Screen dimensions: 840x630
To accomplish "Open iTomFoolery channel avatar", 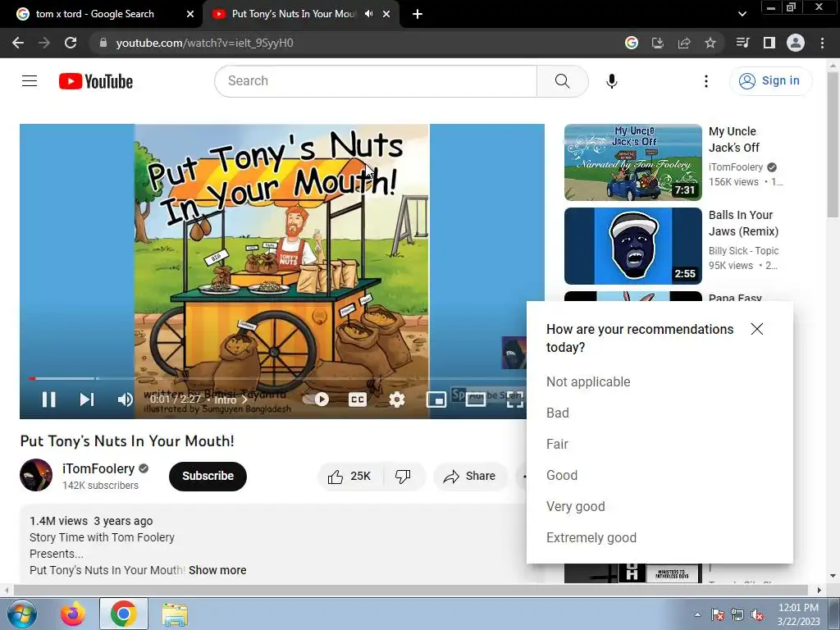I will pyautogui.click(x=36, y=475).
